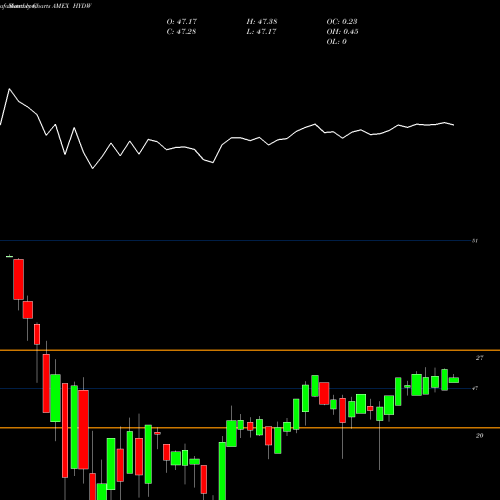This screenshot has height=500, width=500.
Task: Click the open price value "O: 47.17"
Action: (x=182, y=22)
